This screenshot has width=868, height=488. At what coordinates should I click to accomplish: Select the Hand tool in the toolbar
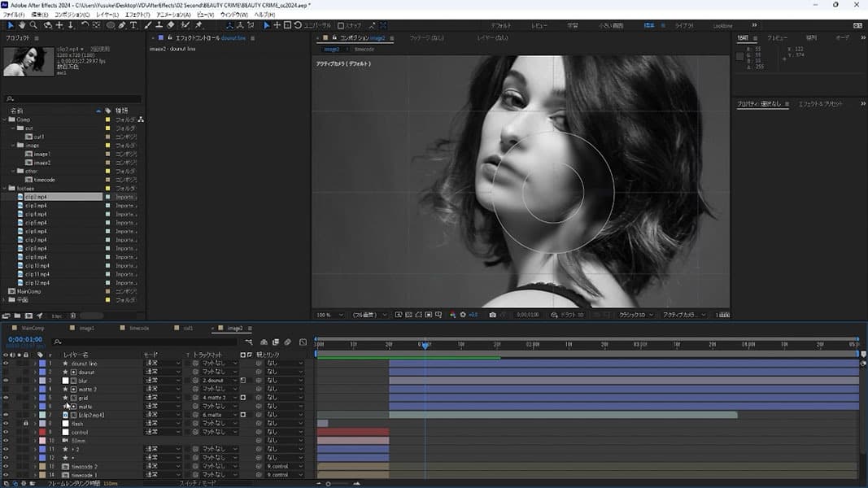pyautogui.click(x=21, y=25)
